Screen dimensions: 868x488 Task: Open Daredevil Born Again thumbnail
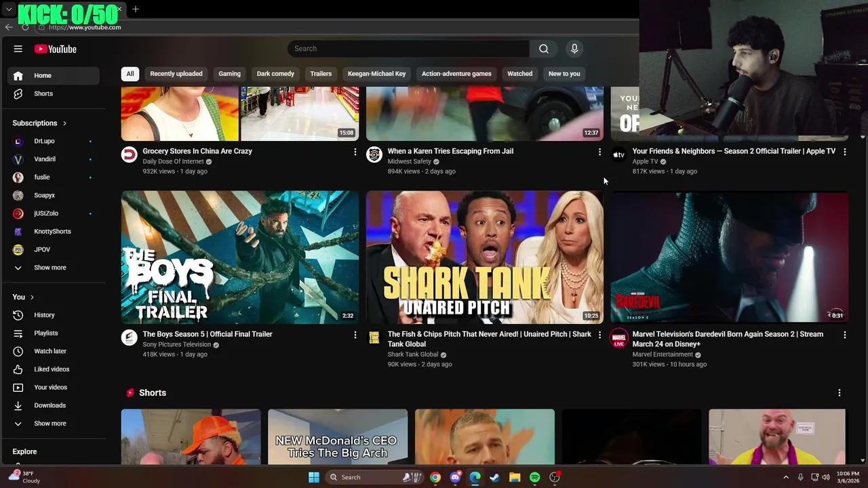click(x=729, y=257)
